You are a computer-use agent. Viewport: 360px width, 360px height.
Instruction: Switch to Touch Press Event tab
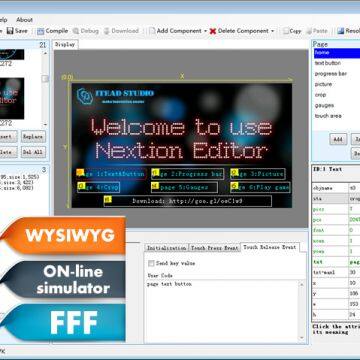click(214, 248)
